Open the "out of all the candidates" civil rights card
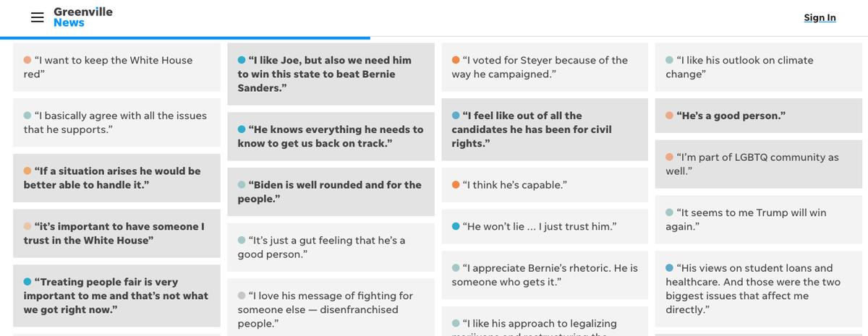 coord(545,129)
